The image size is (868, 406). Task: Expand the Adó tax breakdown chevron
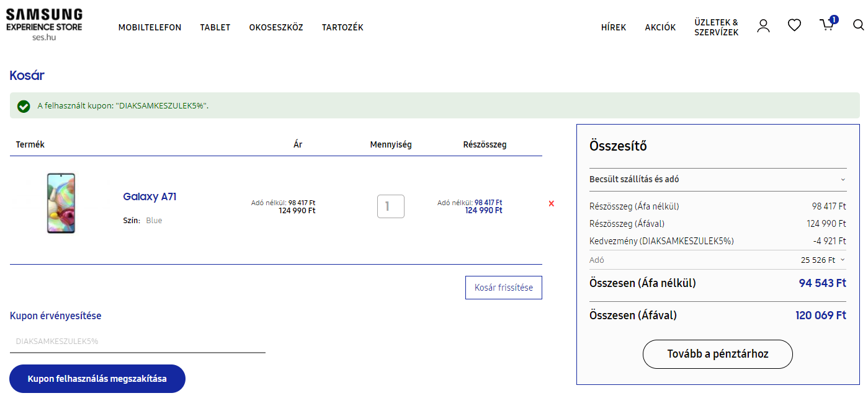843,260
